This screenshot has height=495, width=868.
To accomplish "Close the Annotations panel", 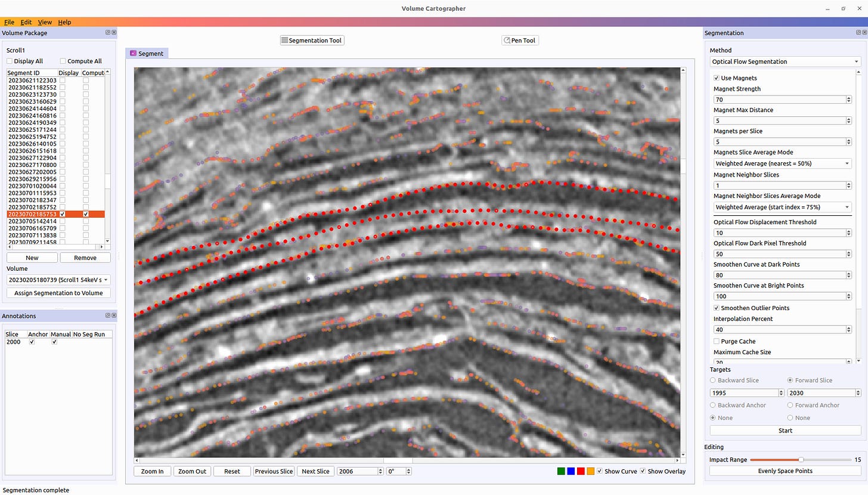I will pos(114,316).
